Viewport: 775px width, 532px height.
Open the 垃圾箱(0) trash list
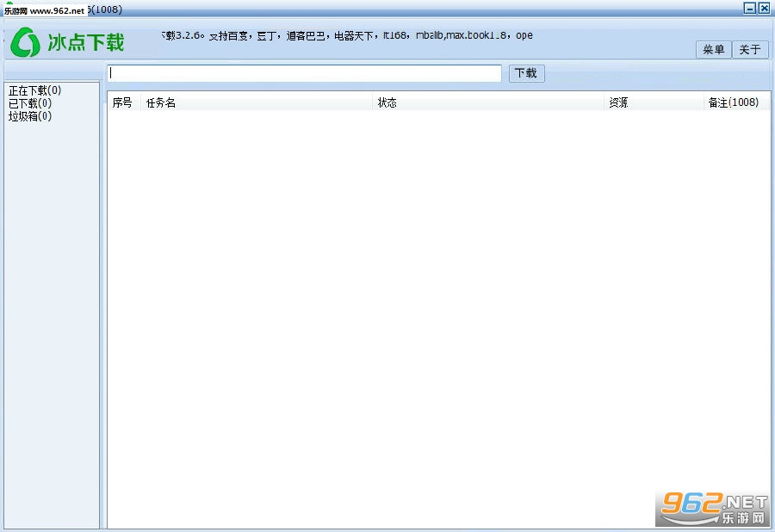[29, 116]
